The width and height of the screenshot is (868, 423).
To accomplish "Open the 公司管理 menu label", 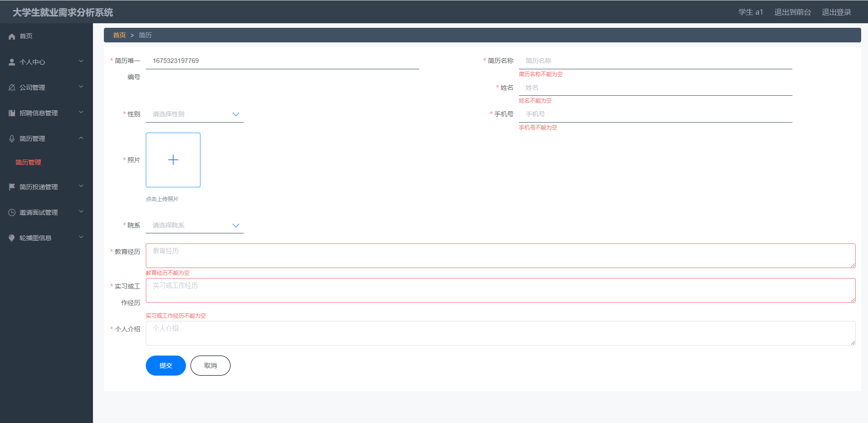I will [x=32, y=88].
